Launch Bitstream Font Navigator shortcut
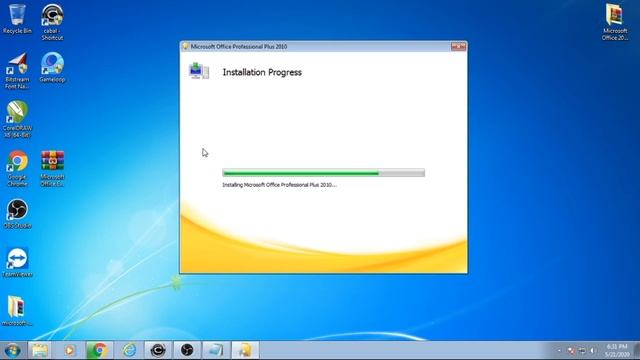Image resolution: width=640 pixels, height=360 pixels. click(x=17, y=71)
